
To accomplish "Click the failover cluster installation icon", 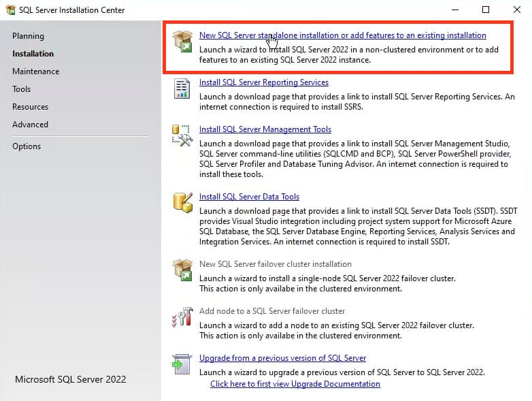I will 182,269.
